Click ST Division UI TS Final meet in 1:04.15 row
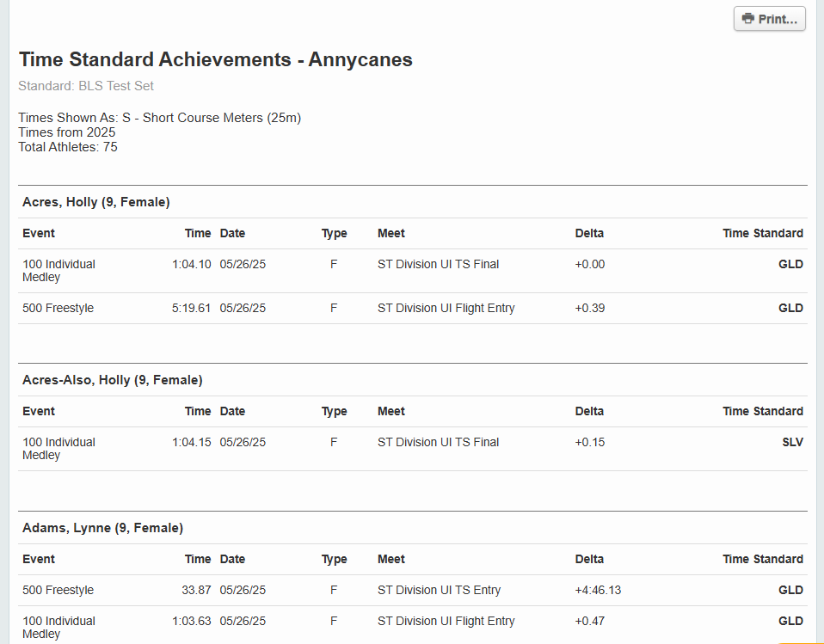Viewport: 824px width, 644px height. click(x=439, y=442)
